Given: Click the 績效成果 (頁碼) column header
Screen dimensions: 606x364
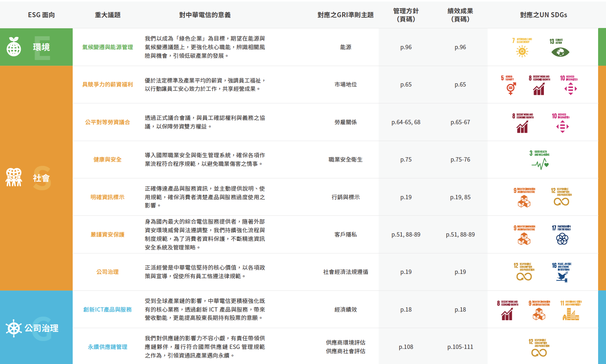Looking at the screenshot, I should tap(460, 15).
